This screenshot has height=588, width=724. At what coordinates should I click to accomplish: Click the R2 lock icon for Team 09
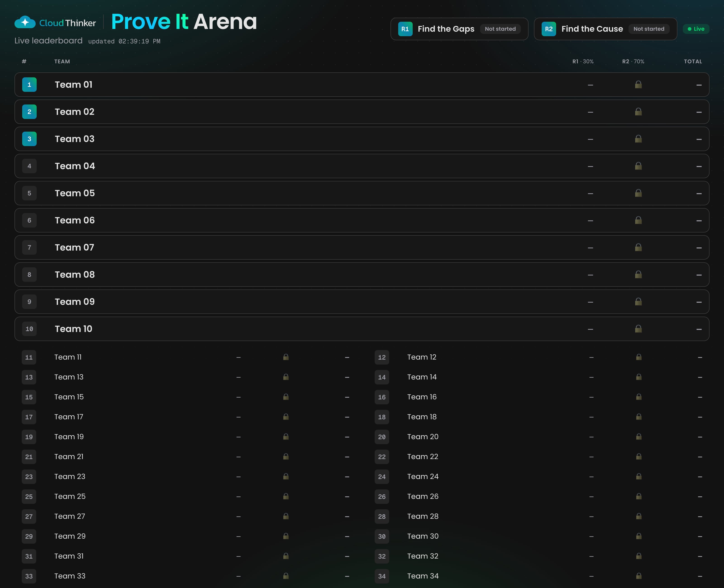pos(638,301)
